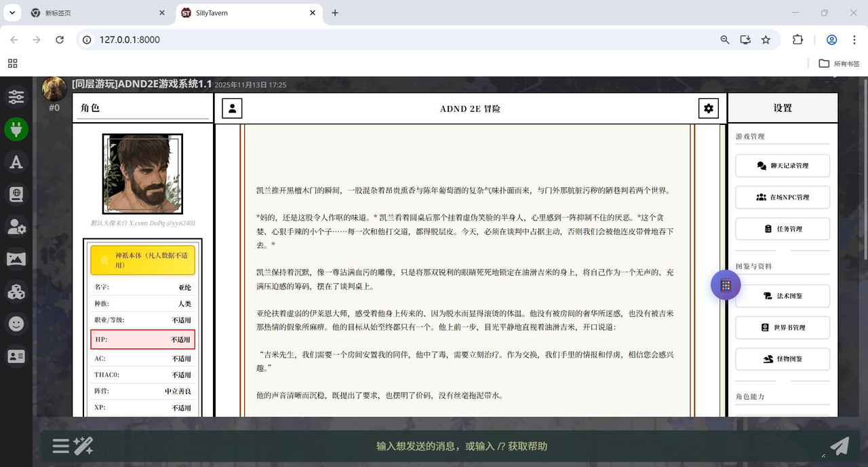868x467 pixels.
Task: Open the backgrounds image icon
Action: coord(16,259)
